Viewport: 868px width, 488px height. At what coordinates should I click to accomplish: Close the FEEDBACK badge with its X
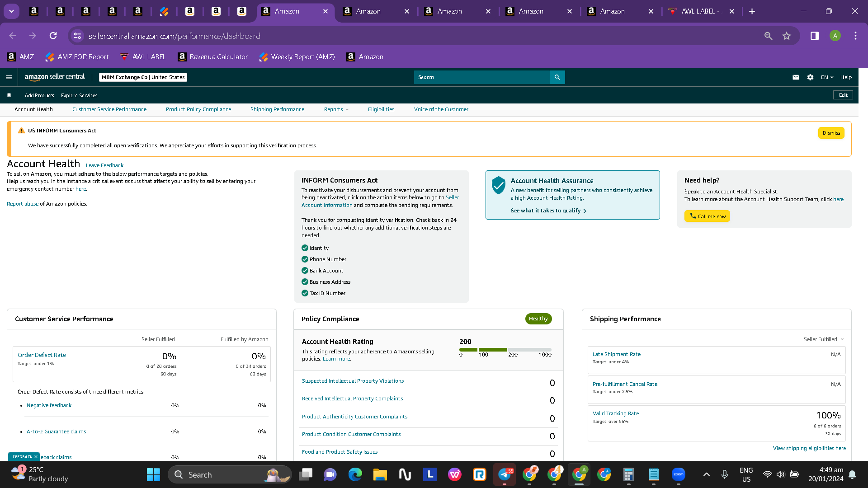point(36,457)
